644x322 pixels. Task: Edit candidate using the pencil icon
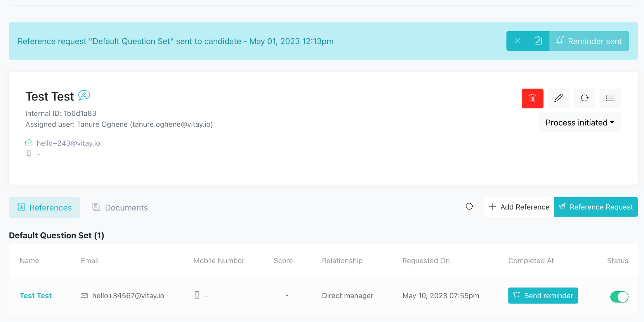(558, 98)
